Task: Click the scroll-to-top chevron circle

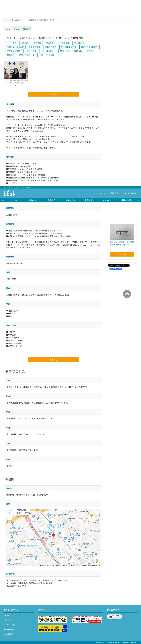Action: click(127, 294)
